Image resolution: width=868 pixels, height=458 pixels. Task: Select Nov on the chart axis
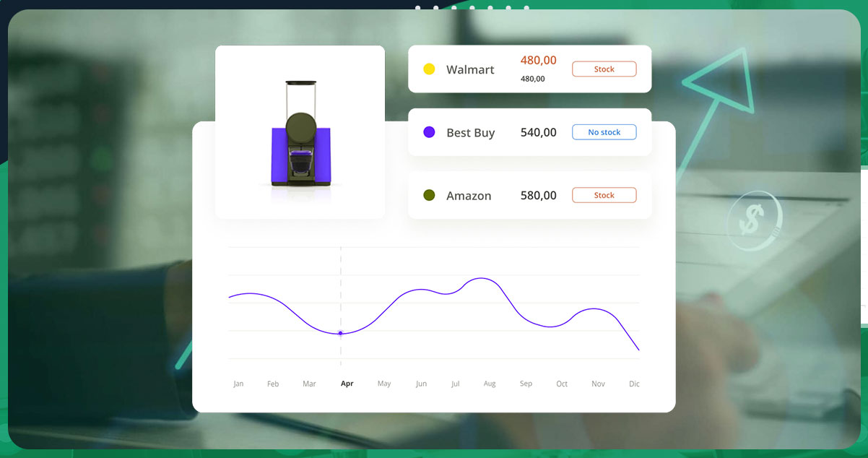coord(598,384)
